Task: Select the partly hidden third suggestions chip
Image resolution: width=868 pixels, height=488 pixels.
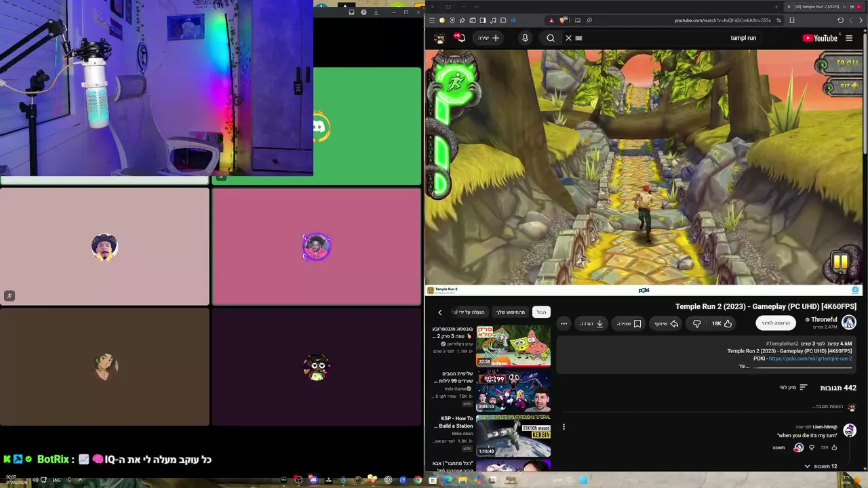Action: coord(470,312)
